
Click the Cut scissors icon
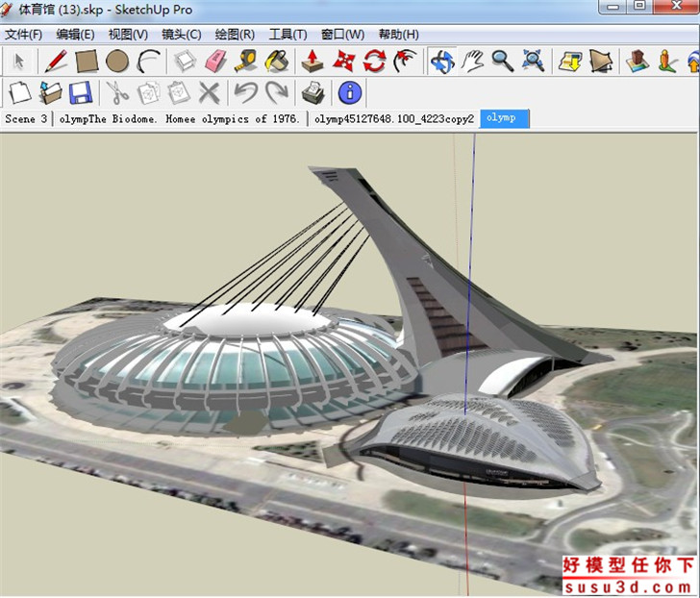pyautogui.click(x=117, y=93)
